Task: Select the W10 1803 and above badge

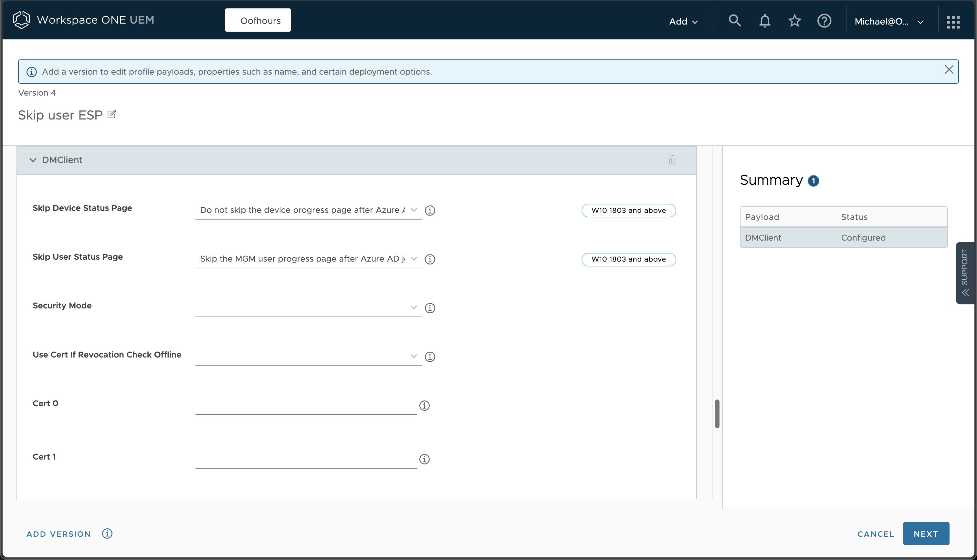Action: 628,210
